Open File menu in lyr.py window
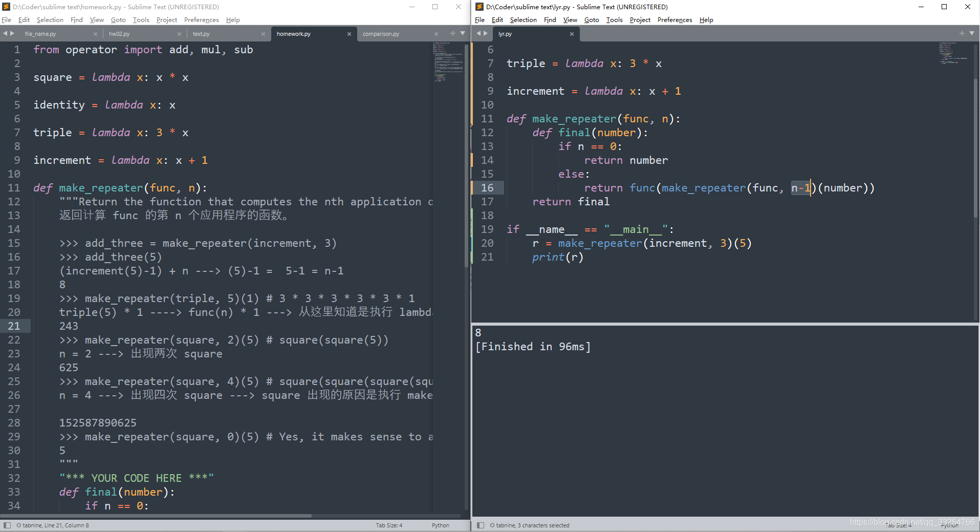 [480, 20]
